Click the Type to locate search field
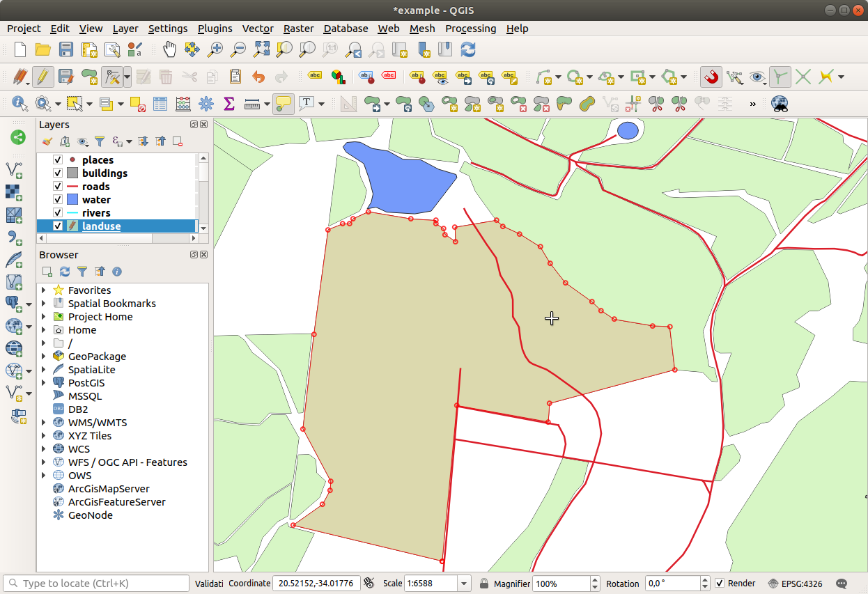868x594 pixels. pyautogui.click(x=98, y=584)
